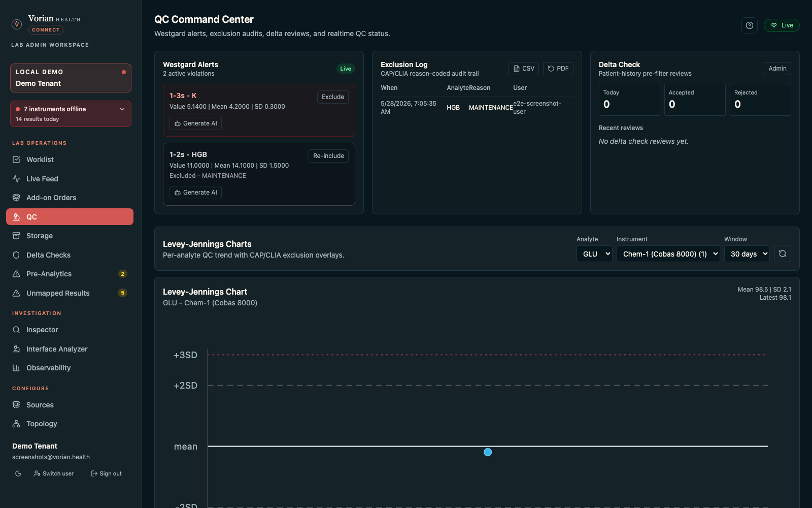Open Unmapped Results list

(x=70, y=293)
